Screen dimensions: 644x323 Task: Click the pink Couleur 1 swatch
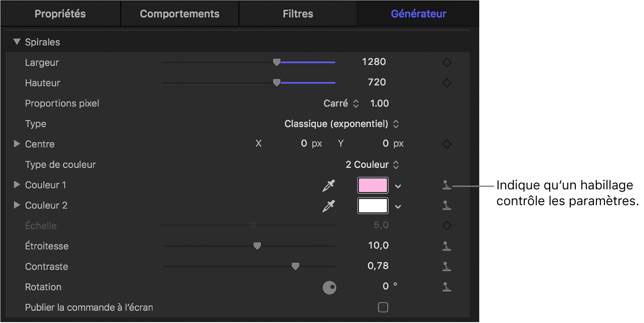pyautogui.click(x=373, y=185)
